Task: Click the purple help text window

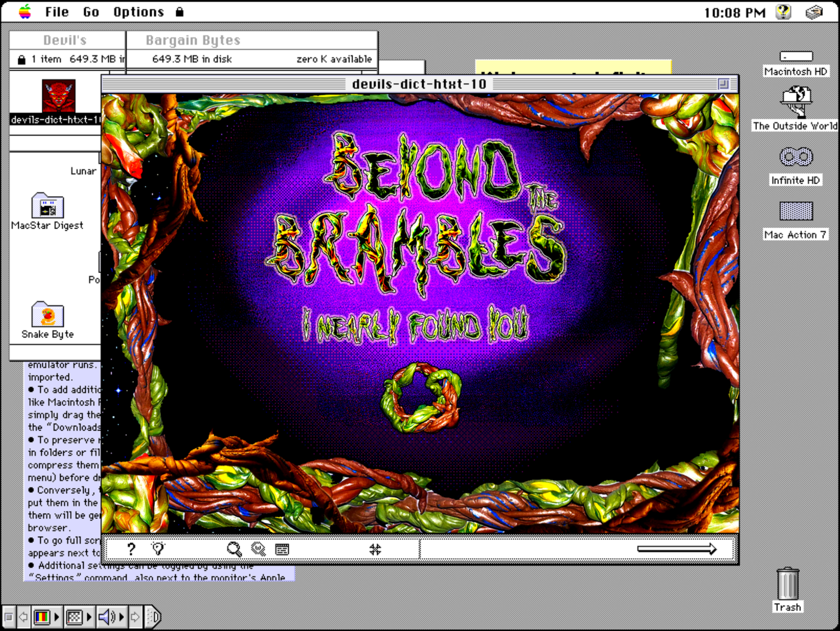Action: point(63,471)
